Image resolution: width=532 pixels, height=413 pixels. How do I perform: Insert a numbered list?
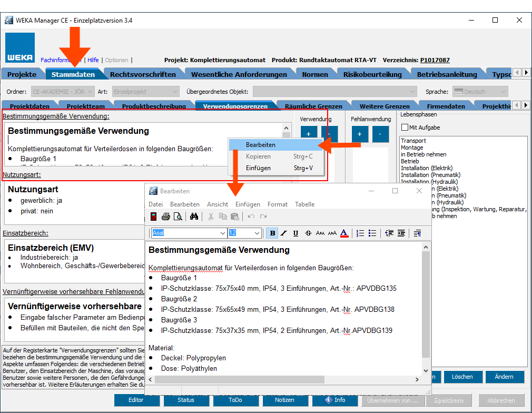coord(360,233)
